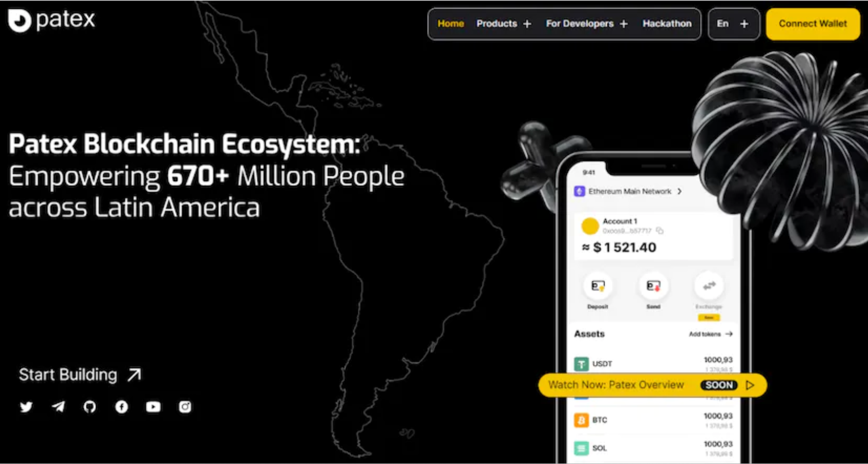Visit the GitHub icon link
This screenshot has height=464, width=868.
(x=90, y=407)
